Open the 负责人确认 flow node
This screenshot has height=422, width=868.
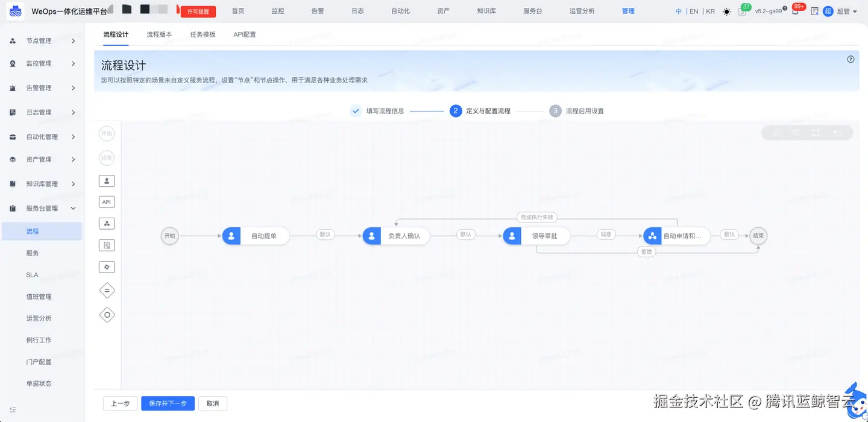tap(396, 236)
